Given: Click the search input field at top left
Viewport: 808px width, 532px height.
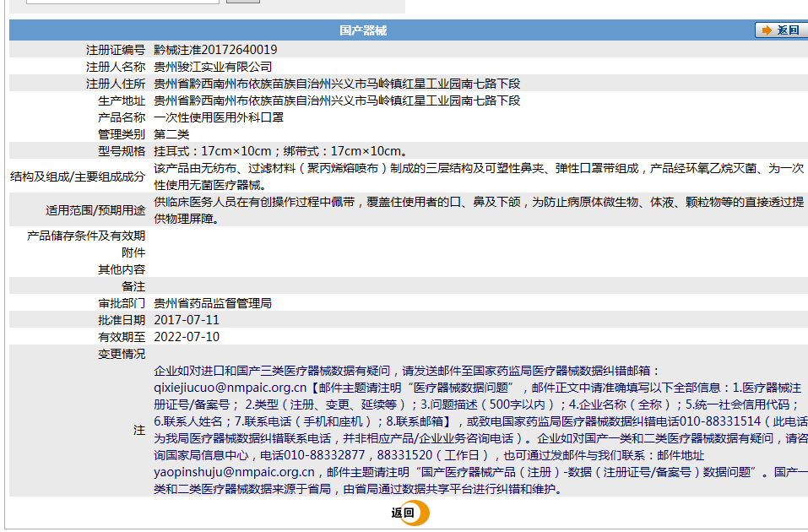Looking at the screenshot, I should 122,2.
